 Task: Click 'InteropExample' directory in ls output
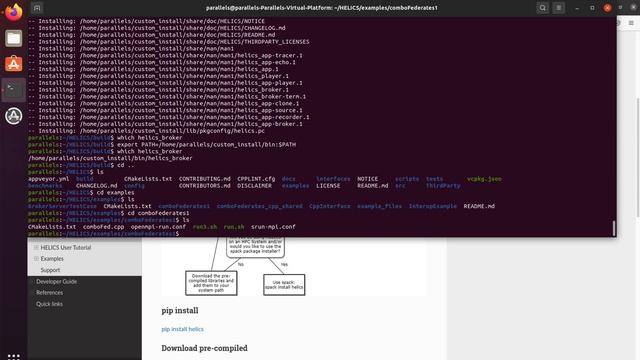(433, 206)
